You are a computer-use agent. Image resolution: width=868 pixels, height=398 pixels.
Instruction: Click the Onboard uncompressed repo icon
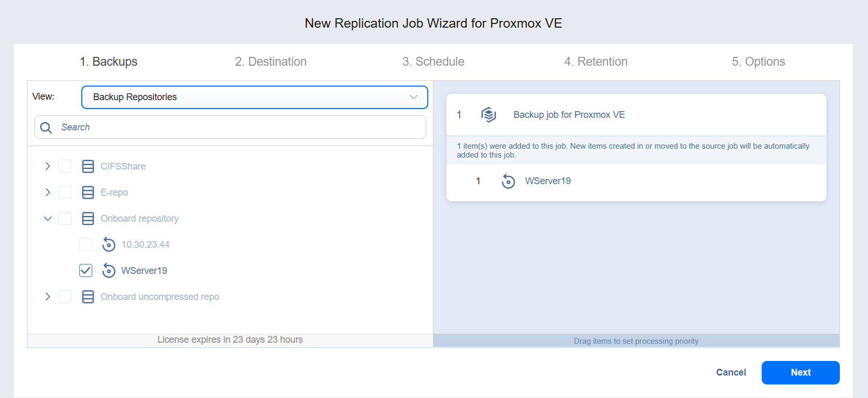pyautogui.click(x=88, y=297)
